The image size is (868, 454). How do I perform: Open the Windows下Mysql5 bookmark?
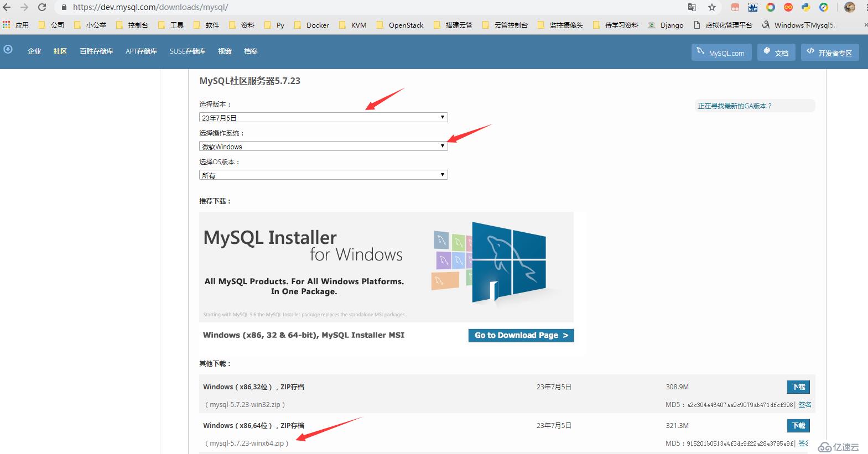coord(799,25)
